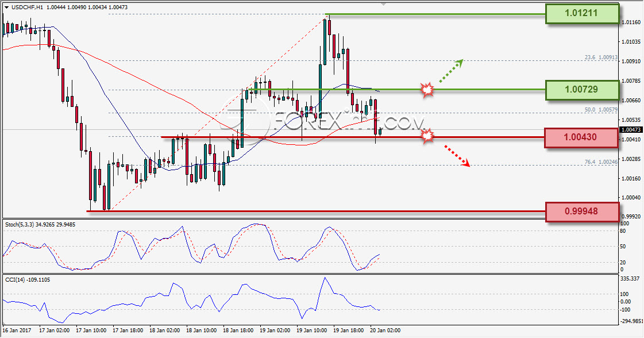
Task: Click the 18 Jan 18:00 time axis label
Action: (x=238, y=330)
